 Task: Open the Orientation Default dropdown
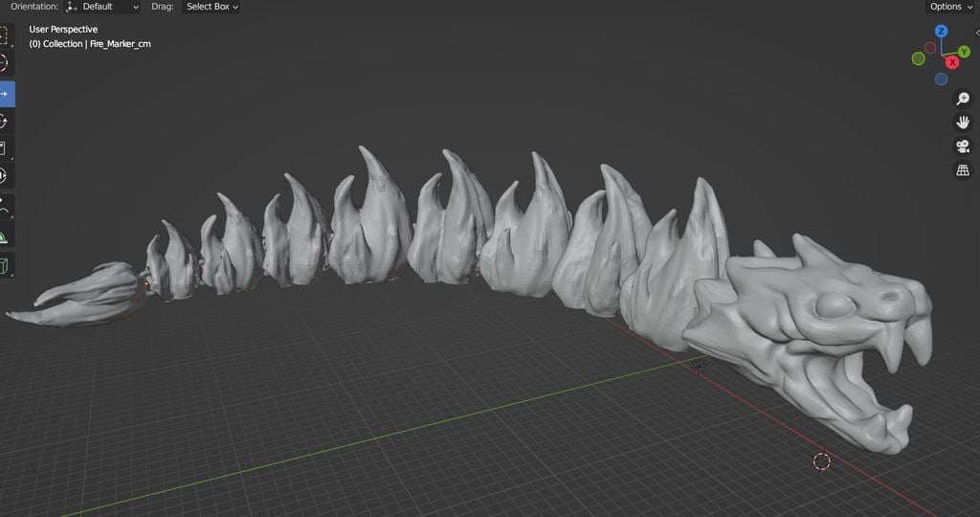click(103, 7)
